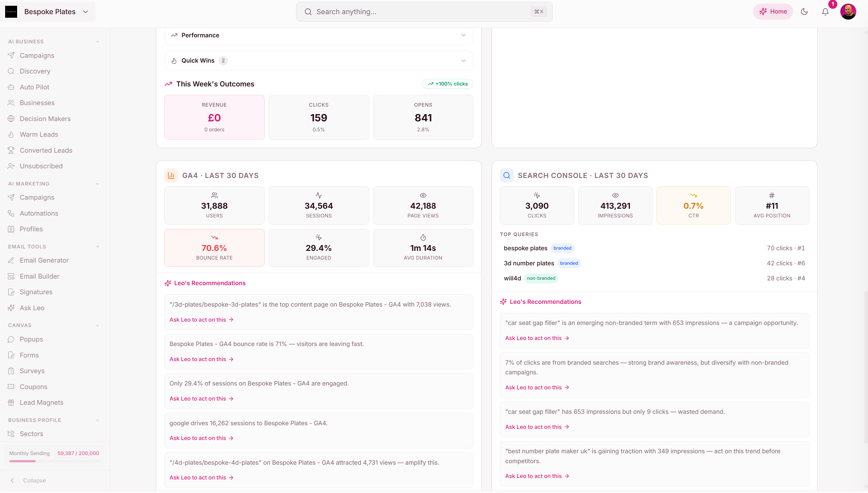Select Email Builder menu item
The image size is (868, 493).
tap(39, 276)
